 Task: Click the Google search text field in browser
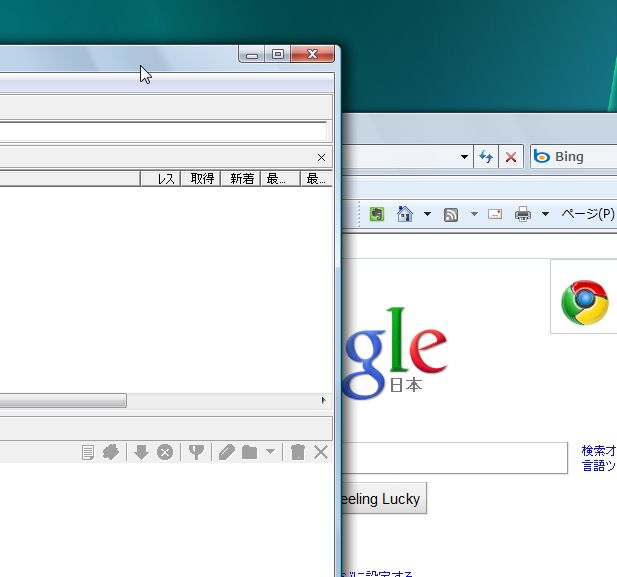tap(455, 458)
